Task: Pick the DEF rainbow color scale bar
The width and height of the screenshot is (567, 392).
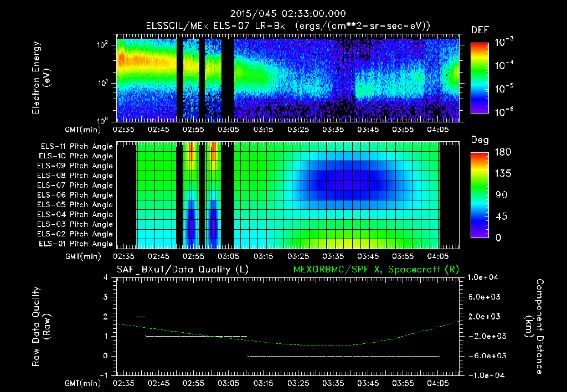Action: tap(480, 78)
